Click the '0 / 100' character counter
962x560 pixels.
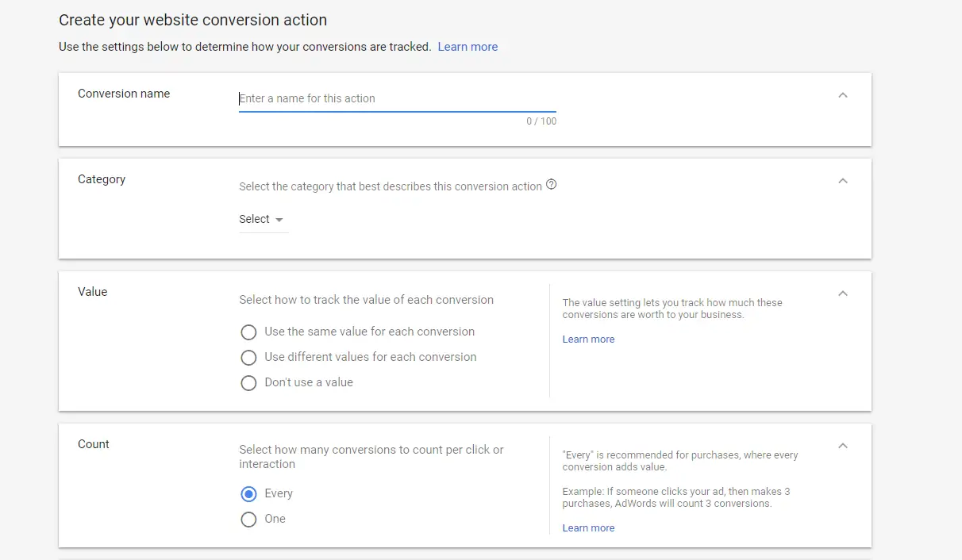(x=541, y=121)
